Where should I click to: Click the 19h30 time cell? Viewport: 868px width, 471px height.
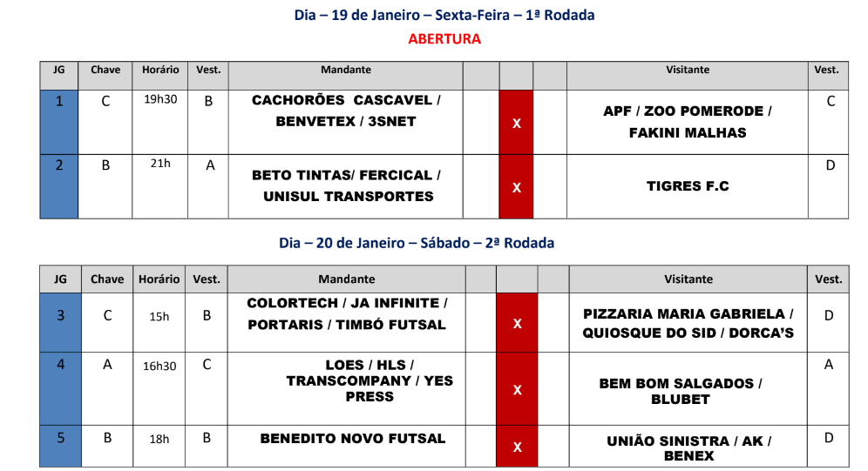(160, 99)
